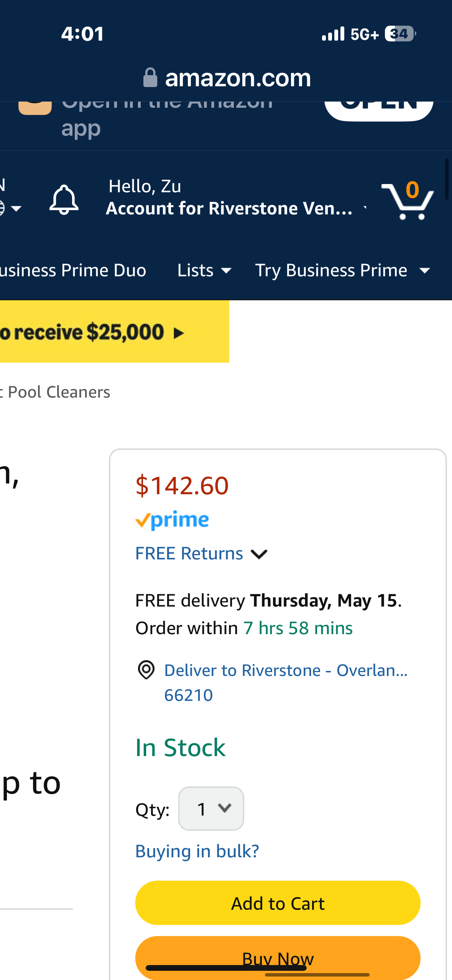Open the Business Prime Duo nav item
452x980 pixels.
click(73, 270)
